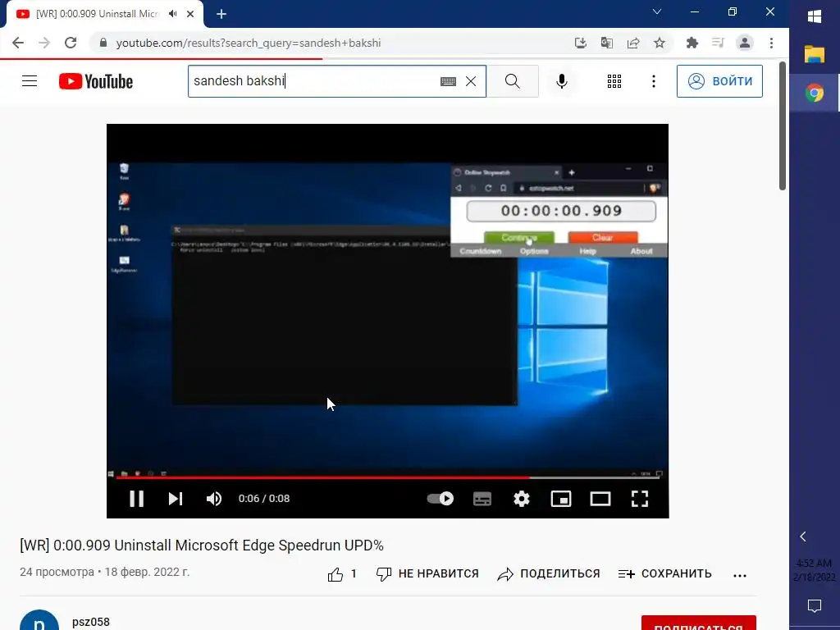Share this page icon in address bar
Image resolution: width=840 pixels, height=630 pixels.
click(x=633, y=43)
